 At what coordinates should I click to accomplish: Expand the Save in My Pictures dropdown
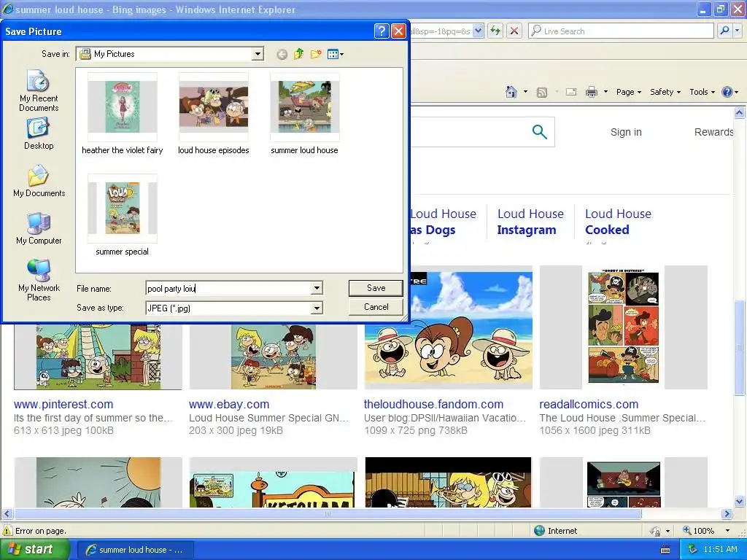tap(258, 54)
